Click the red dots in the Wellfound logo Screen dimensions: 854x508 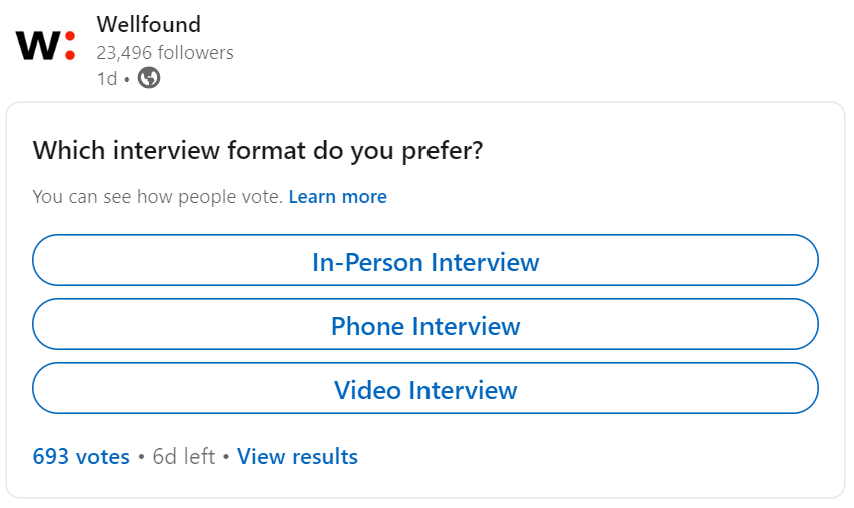tap(70, 45)
